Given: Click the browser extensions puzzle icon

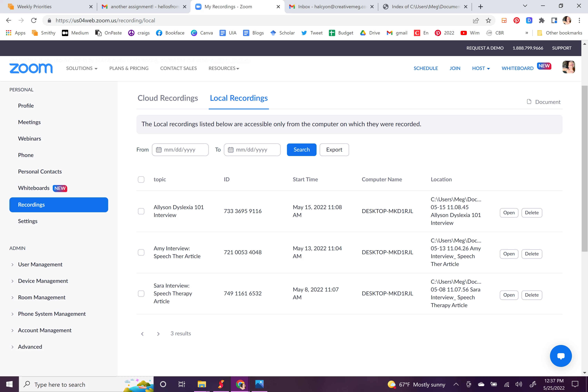Looking at the screenshot, I should [x=542, y=21].
